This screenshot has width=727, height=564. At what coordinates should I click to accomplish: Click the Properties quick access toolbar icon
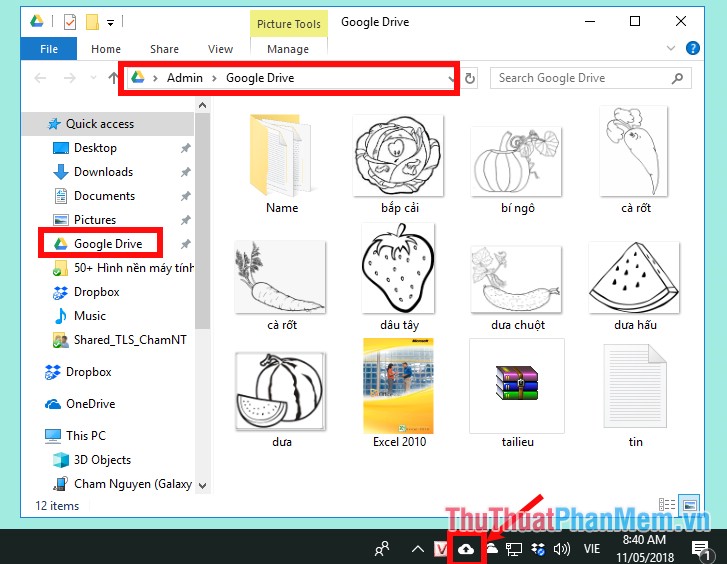[70, 22]
